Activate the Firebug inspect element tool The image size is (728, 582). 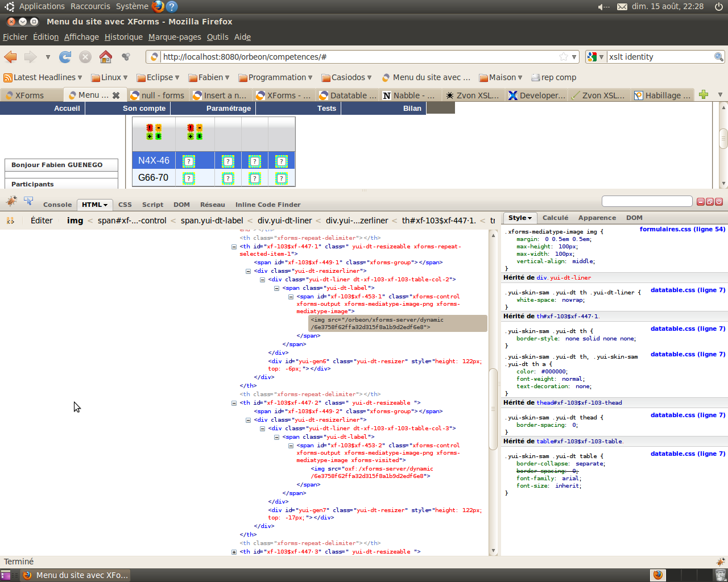tap(28, 201)
